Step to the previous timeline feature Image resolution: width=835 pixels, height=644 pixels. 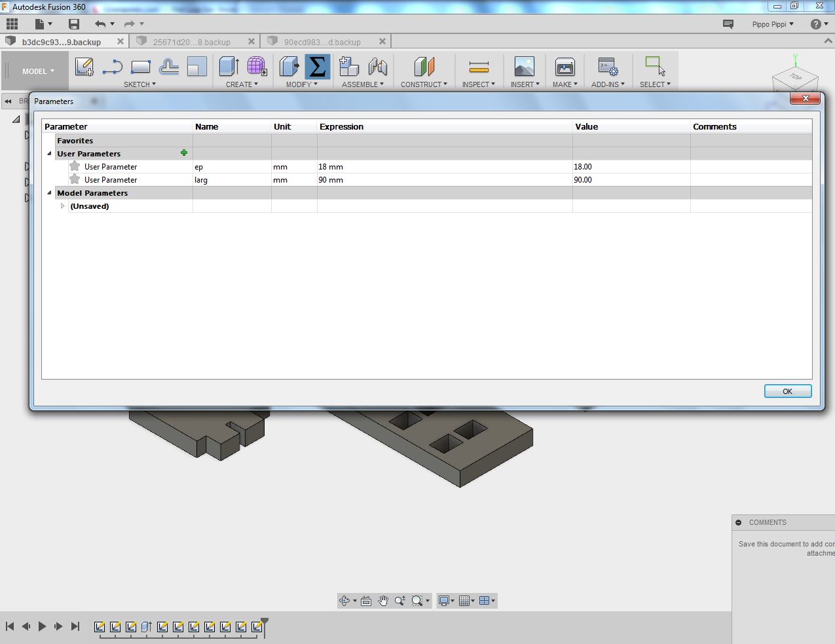pos(26,626)
